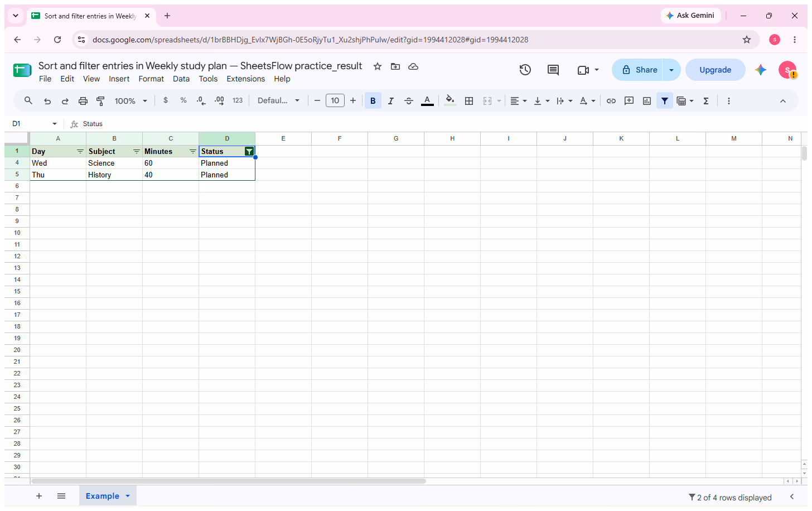Open the Minutes column filter button
This screenshot has width=812, height=511.
[x=193, y=151]
